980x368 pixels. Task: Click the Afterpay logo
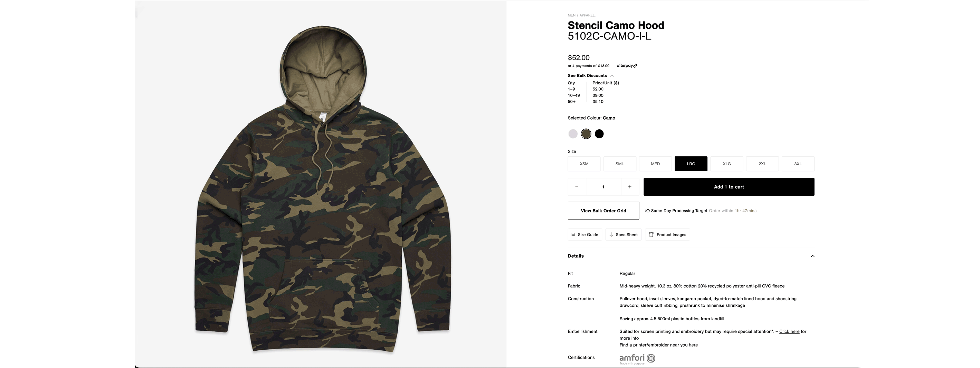[x=627, y=65]
